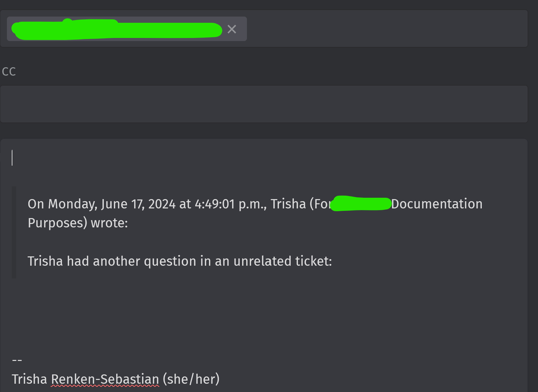
Task: Click the line 'Trisha had another question'
Action: [103, 261]
